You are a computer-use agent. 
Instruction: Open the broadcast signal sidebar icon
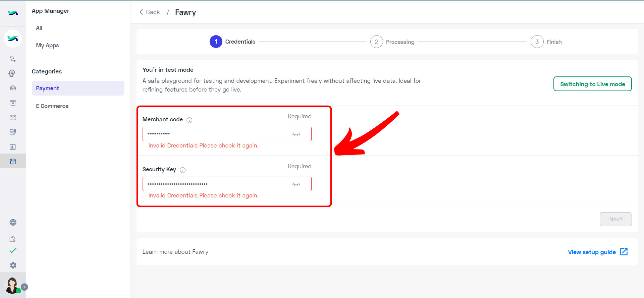(13, 88)
